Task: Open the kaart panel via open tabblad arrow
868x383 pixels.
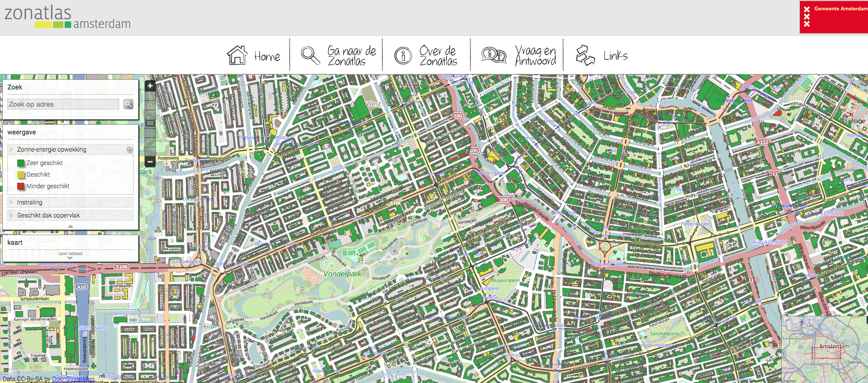Action: point(70,258)
